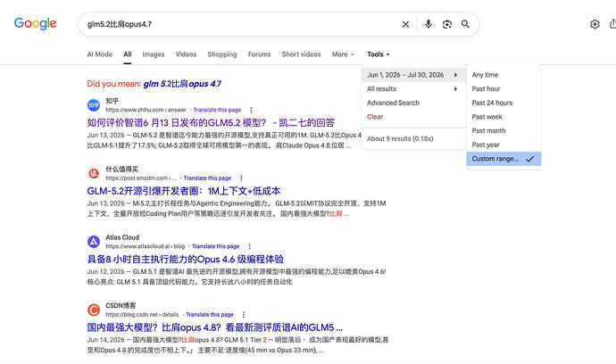Click the smzdm site favicon
The height and width of the screenshot is (364, 616).
[x=94, y=173]
